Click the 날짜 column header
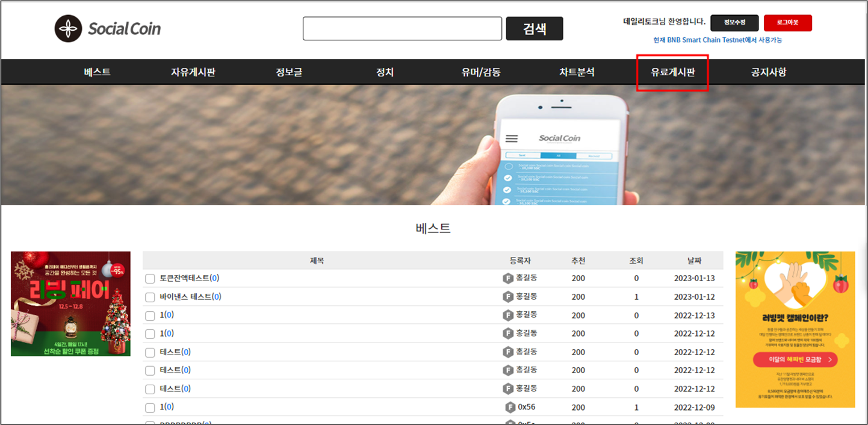Viewport: 868px width, 425px height. pyautogui.click(x=695, y=261)
